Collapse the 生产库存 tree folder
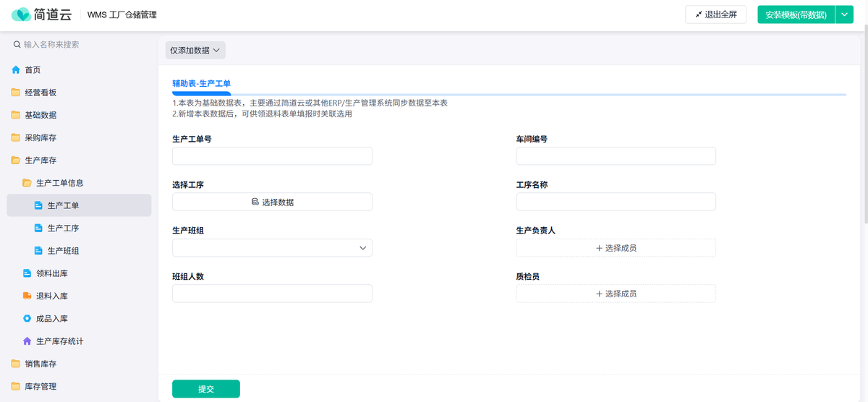Image resolution: width=868 pixels, height=402 pixels. [16, 161]
